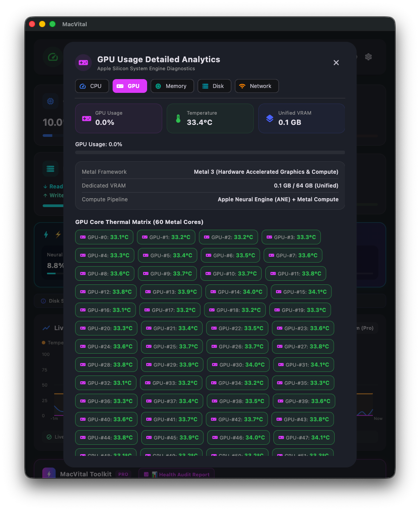Screen dimensions: 420x511
Task: Click the MacVital speedometer logo icon
Action: (x=53, y=57)
